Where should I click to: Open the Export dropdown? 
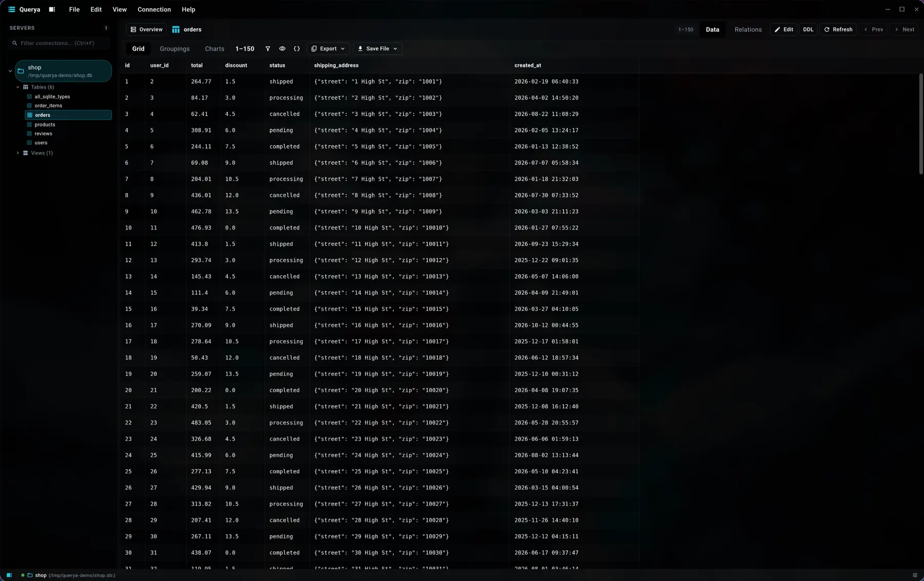(329, 49)
